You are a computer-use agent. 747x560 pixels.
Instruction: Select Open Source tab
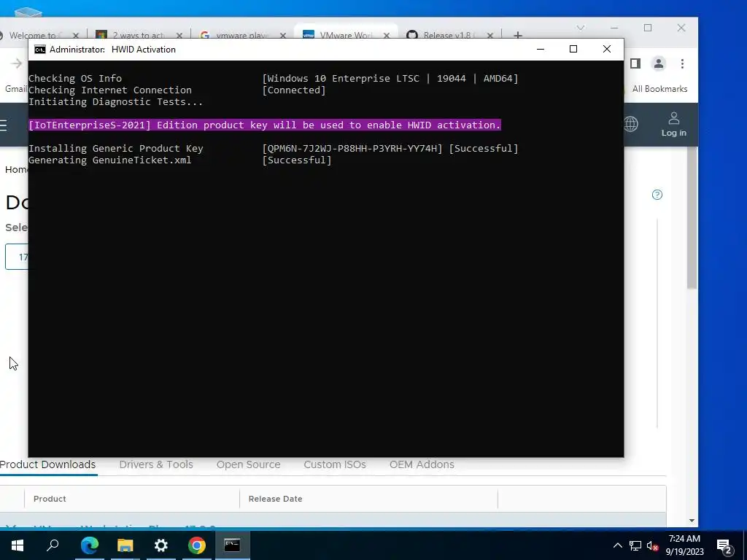[x=248, y=464]
